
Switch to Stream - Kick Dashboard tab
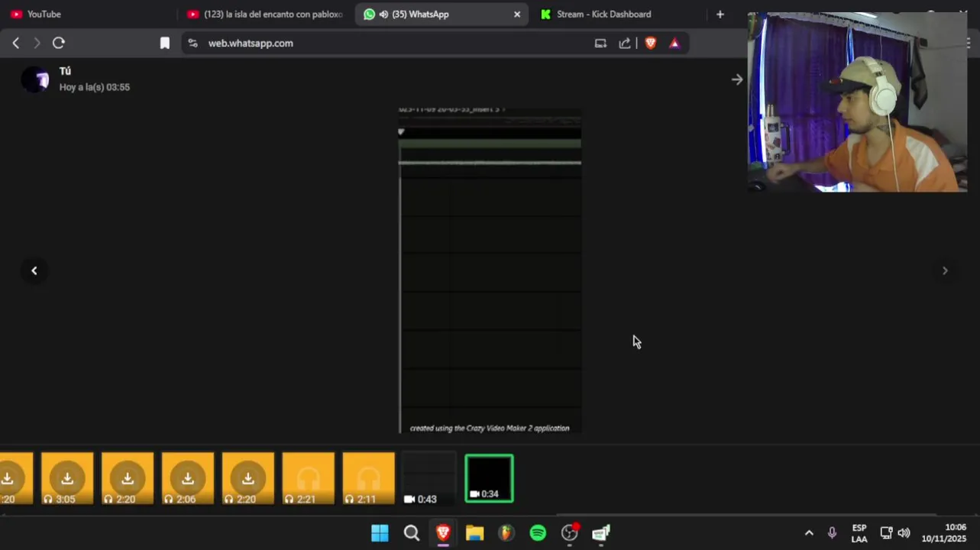(619, 15)
